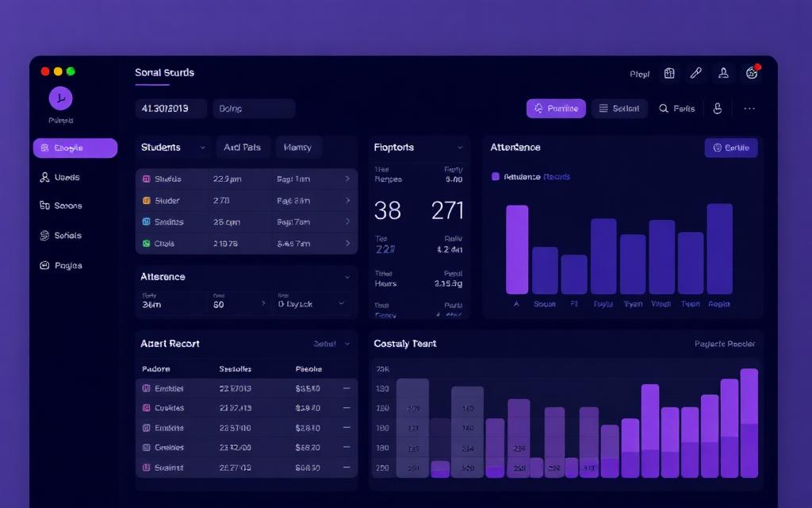The width and height of the screenshot is (812, 508).
Task: Click the Pleyl label in top bar
Action: tap(640, 74)
